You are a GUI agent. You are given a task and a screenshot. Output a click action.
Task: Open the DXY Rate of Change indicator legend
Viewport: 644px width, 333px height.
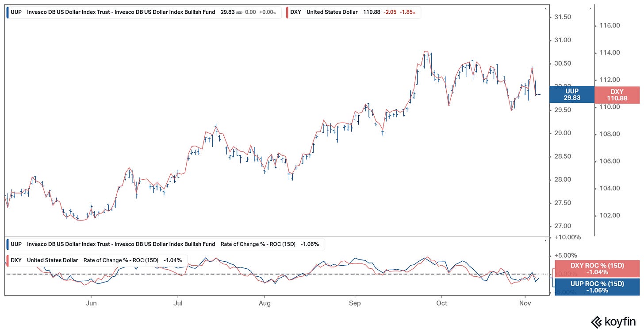pos(97,260)
